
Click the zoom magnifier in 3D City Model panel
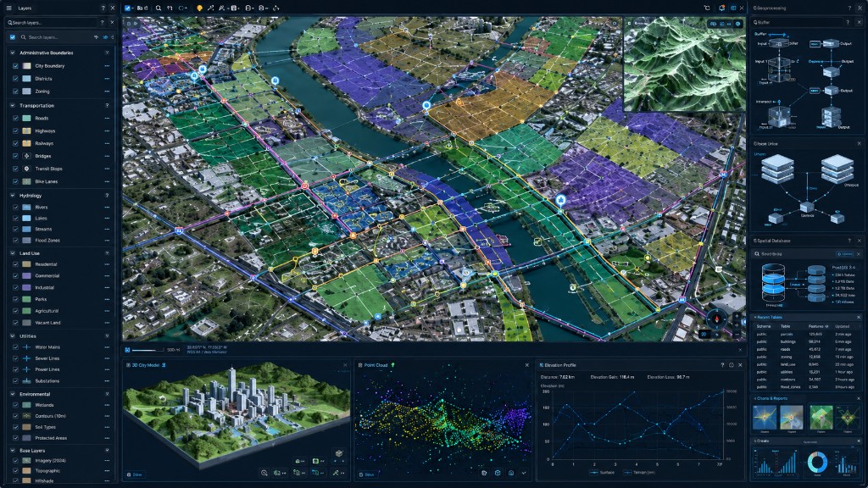click(x=264, y=473)
